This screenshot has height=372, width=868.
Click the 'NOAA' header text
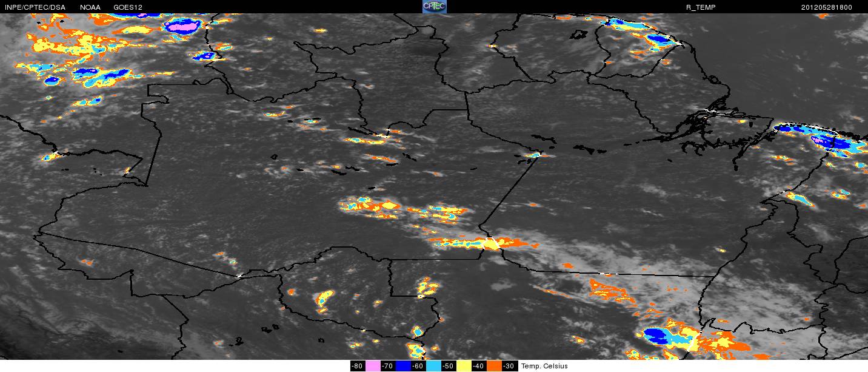tap(90, 7)
